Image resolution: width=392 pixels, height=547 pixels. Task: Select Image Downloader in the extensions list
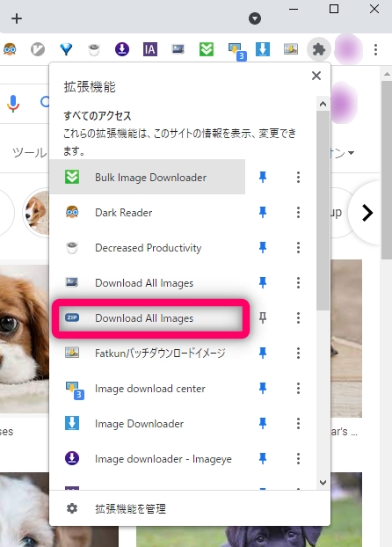click(x=148, y=423)
